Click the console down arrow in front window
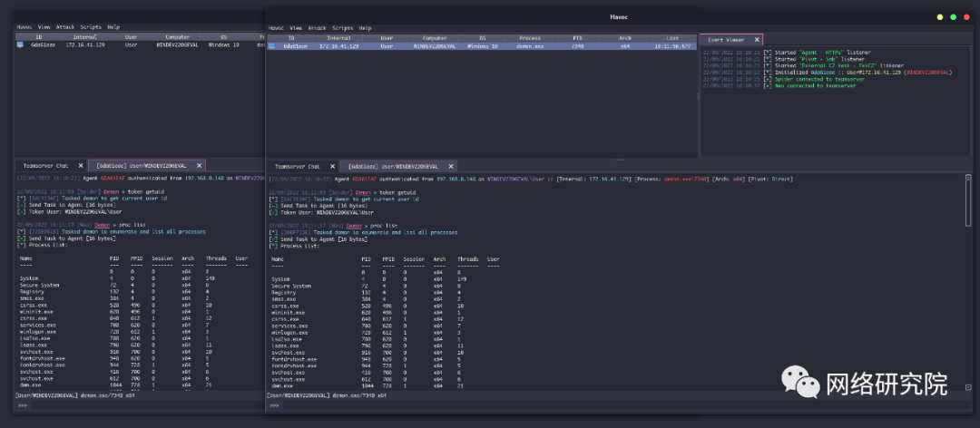 (968, 387)
